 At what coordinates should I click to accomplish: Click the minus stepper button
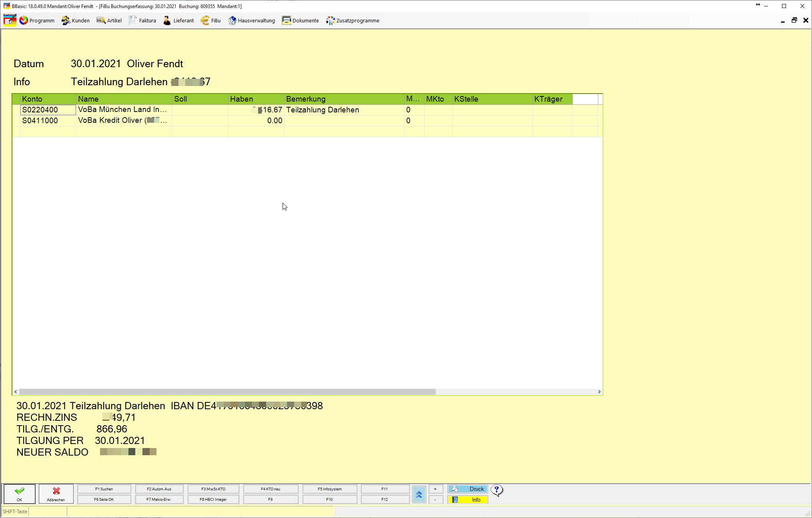click(x=435, y=499)
